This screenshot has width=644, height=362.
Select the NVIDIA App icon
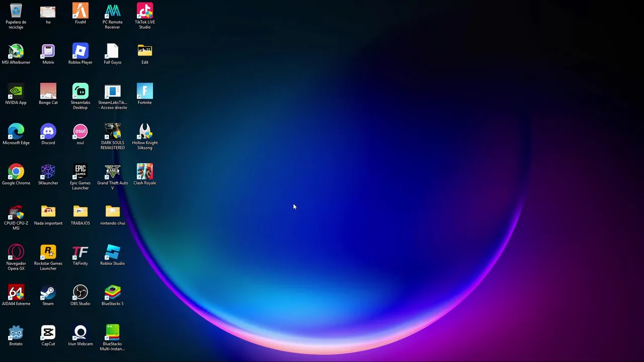pos(16,91)
